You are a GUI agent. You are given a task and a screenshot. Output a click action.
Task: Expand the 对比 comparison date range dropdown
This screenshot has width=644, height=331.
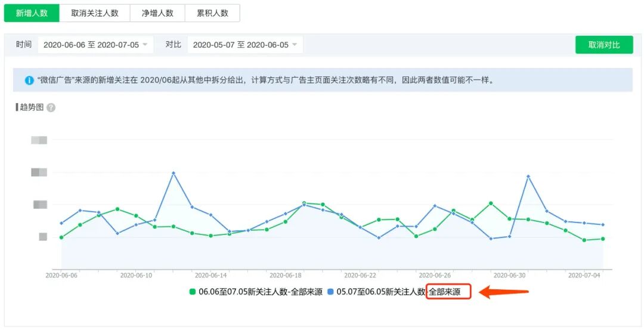pyautogui.click(x=245, y=45)
